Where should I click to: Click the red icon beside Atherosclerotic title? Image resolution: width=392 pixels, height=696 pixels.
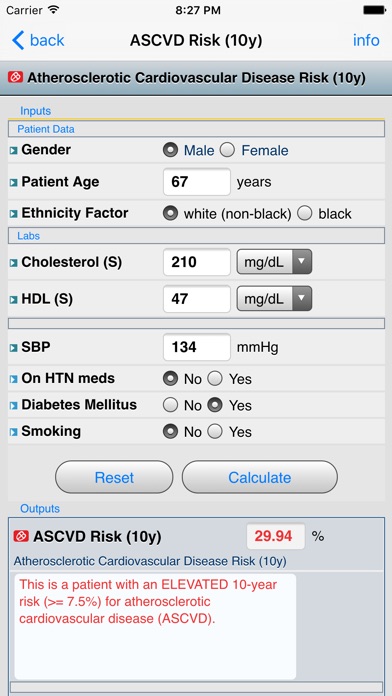(x=16, y=78)
